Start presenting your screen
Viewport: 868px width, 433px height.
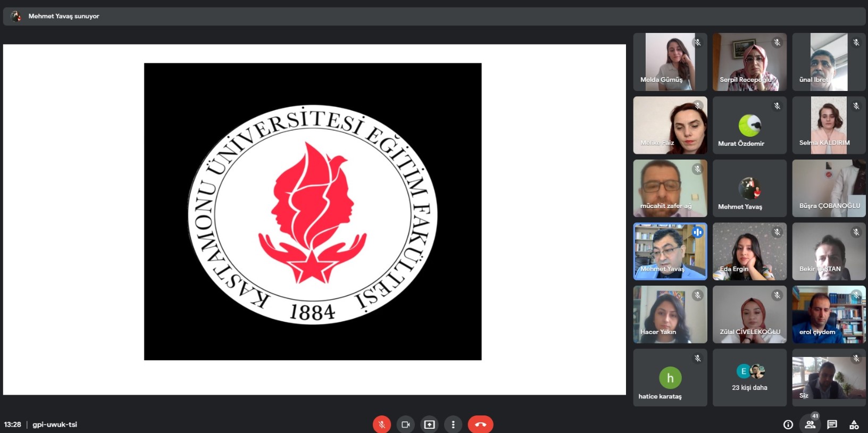tap(429, 424)
